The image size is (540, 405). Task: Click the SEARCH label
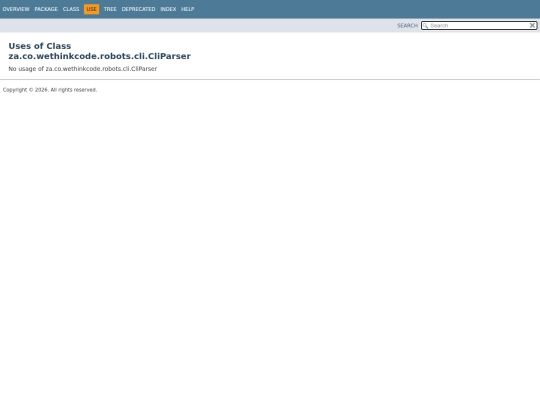pyautogui.click(x=407, y=26)
